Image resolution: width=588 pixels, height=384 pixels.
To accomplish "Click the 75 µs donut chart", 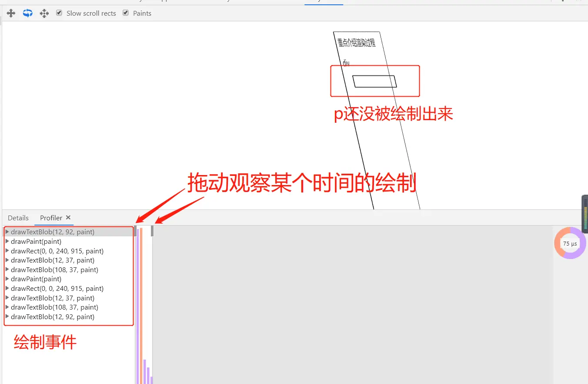I will click(x=570, y=243).
